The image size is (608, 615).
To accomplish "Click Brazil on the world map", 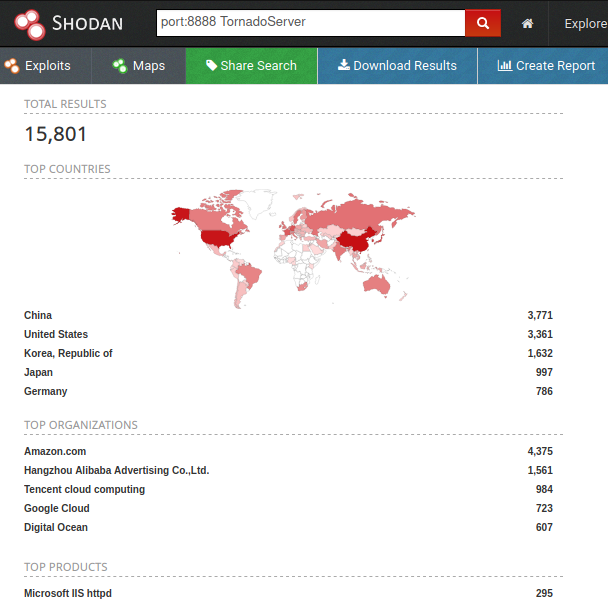I will click(x=249, y=273).
